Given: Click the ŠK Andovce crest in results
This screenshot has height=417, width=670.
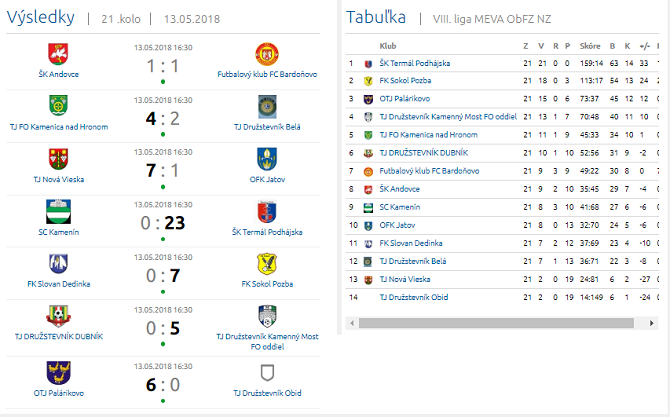Looking at the screenshot, I should pos(59,53).
